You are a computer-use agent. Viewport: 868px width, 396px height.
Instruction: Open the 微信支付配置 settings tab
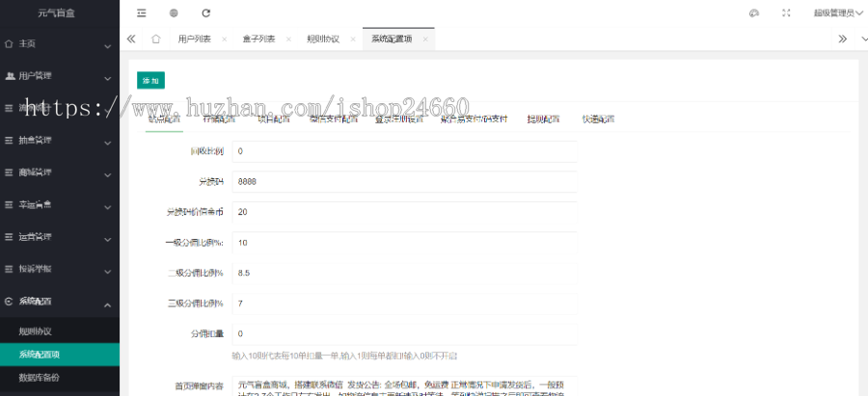point(334,119)
